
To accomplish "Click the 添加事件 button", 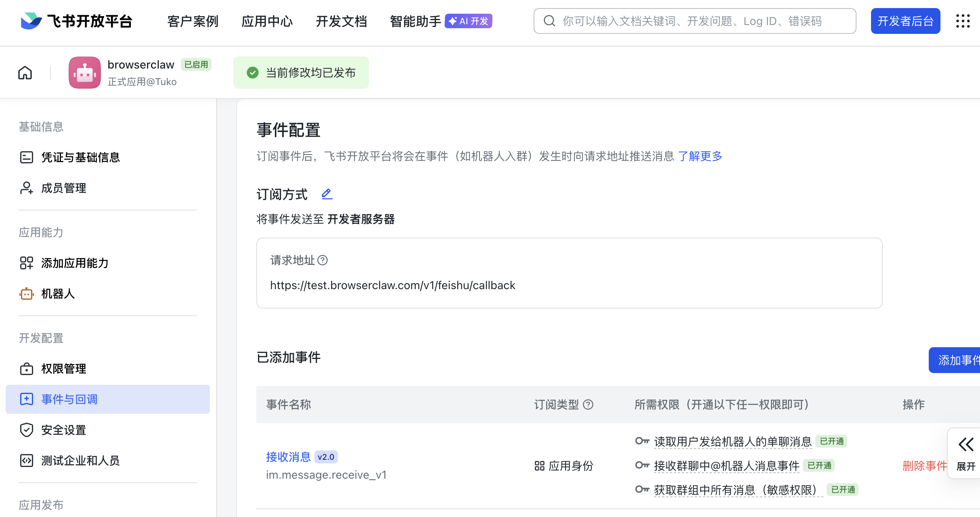I will [x=955, y=360].
